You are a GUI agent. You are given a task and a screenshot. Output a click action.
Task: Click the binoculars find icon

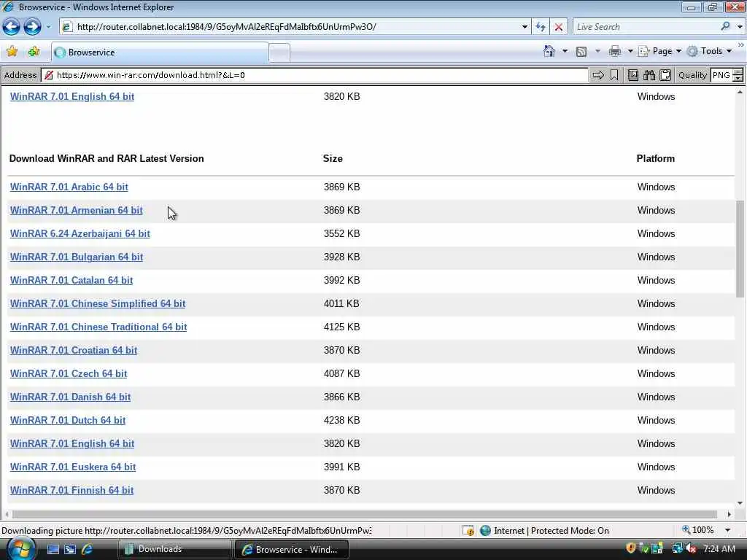(649, 75)
